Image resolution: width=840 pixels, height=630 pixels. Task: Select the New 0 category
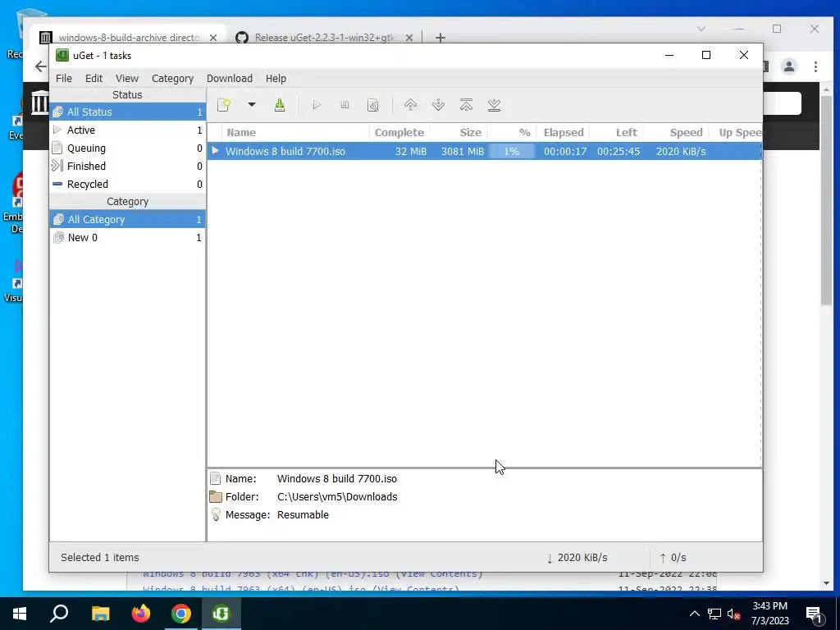click(127, 238)
